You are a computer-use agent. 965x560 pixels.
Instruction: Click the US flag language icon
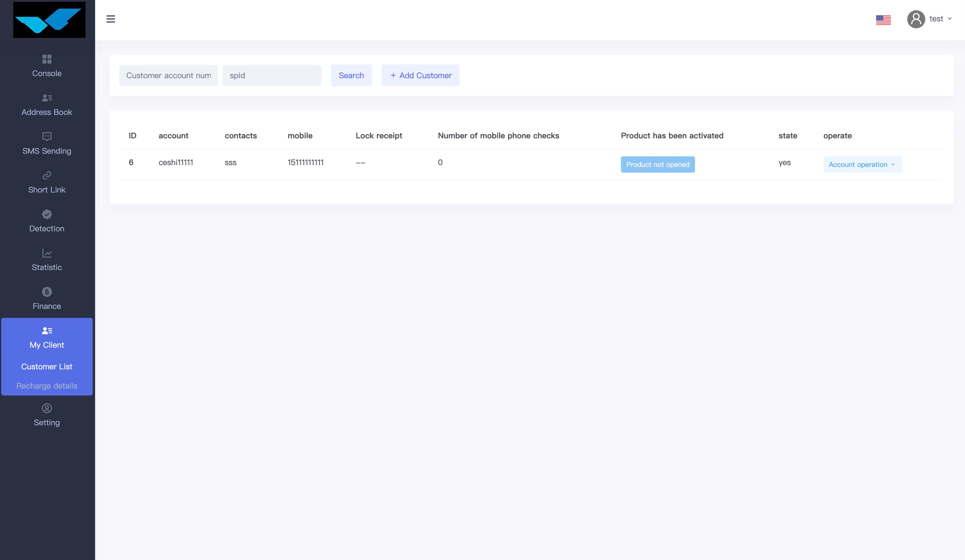(x=883, y=20)
